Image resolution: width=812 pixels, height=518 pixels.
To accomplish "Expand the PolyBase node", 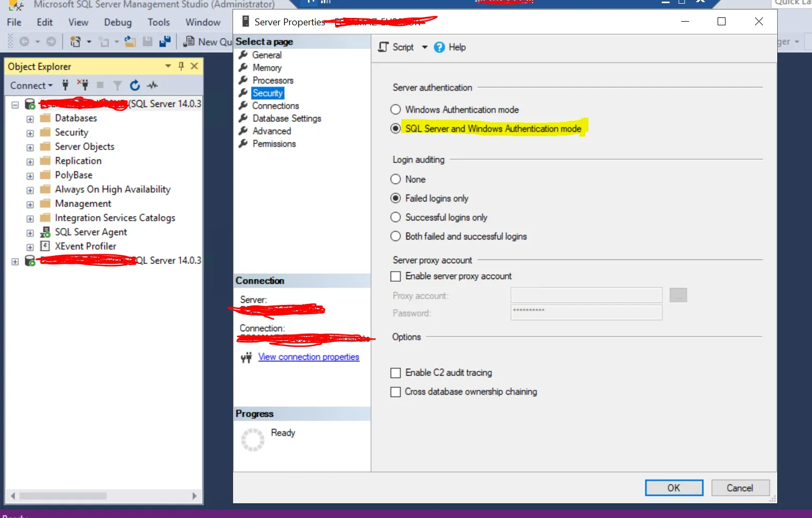I will 30,176.
